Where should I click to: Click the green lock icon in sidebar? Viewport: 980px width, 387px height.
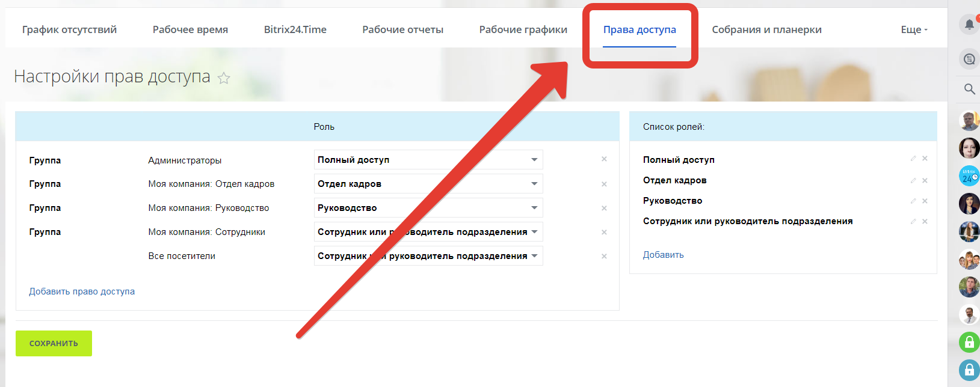tap(969, 343)
